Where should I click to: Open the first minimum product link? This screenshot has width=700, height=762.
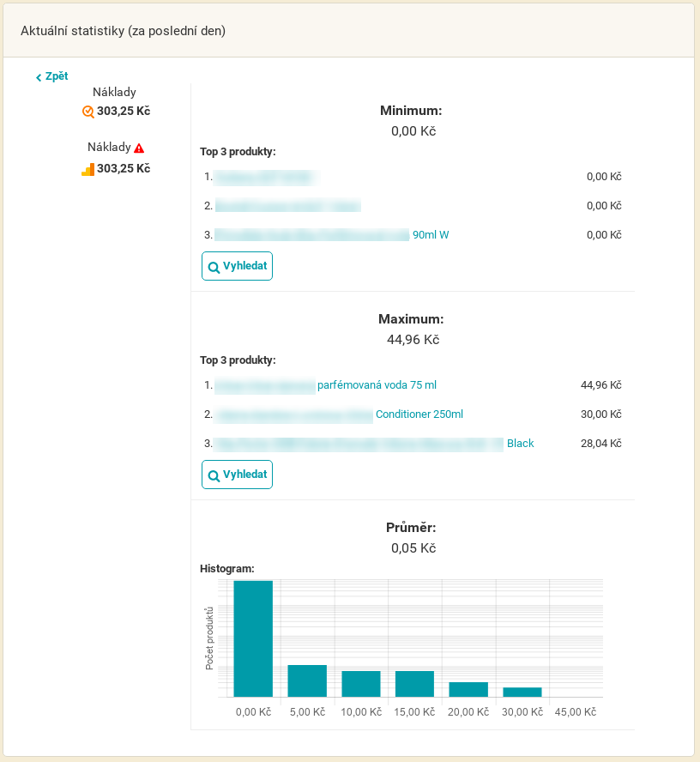pyautogui.click(x=266, y=177)
